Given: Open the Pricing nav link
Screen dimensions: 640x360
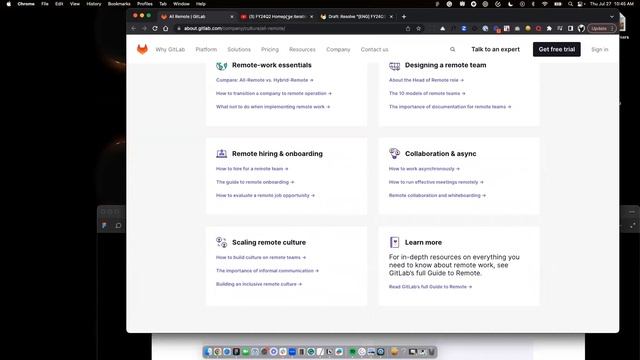Looking at the screenshot, I should point(270,49).
